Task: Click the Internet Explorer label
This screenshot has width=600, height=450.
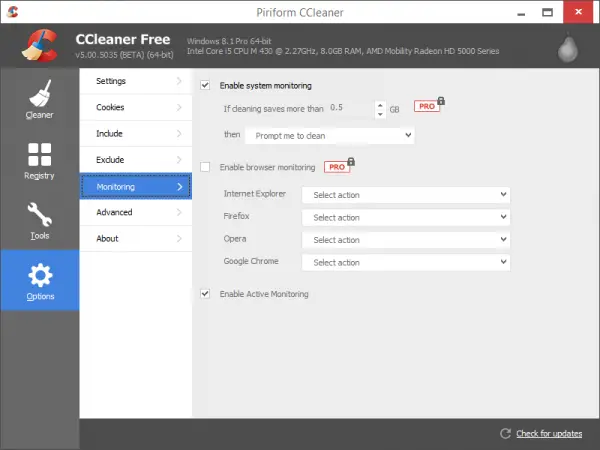Action: coord(254,194)
